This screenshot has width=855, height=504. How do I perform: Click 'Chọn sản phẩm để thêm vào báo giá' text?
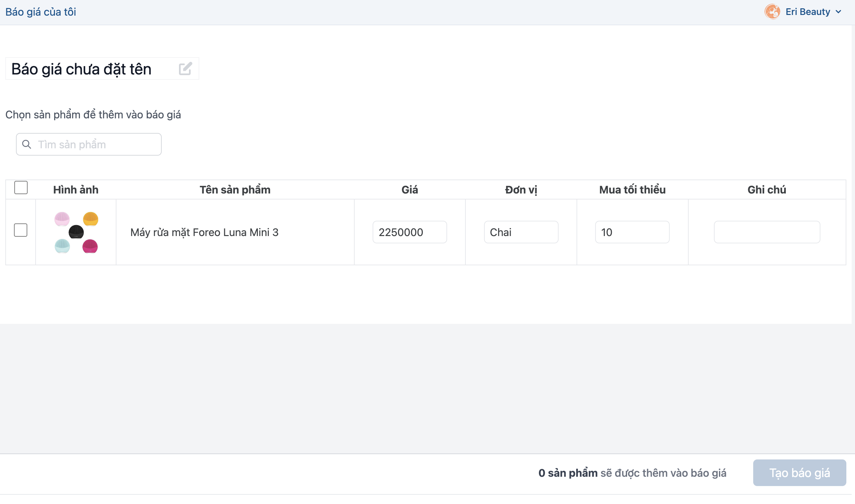[93, 115]
